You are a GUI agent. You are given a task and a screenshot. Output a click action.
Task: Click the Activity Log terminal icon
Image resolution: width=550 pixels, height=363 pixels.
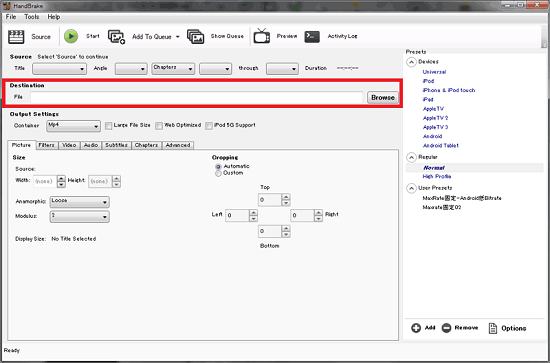click(x=312, y=36)
